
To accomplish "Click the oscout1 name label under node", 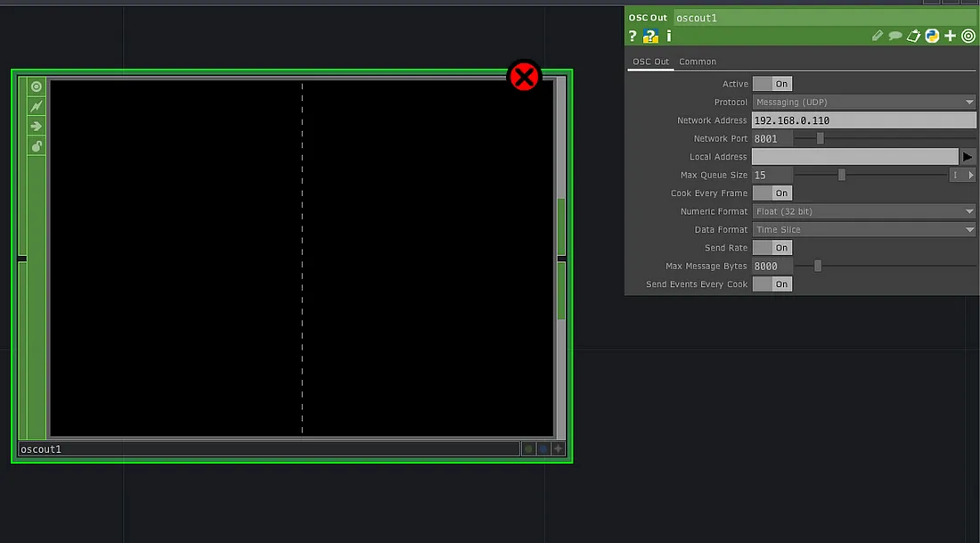I will (269, 448).
